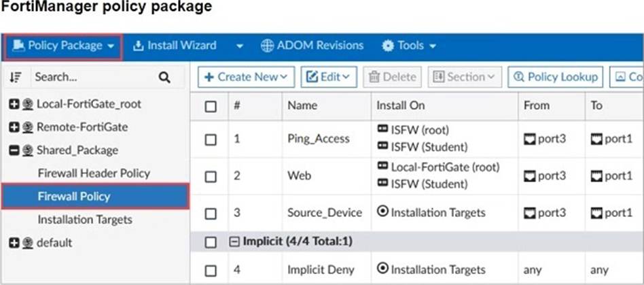Screen dimensions: 644x285
Task: Click the Install On column header
Action: click(x=400, y=105)
